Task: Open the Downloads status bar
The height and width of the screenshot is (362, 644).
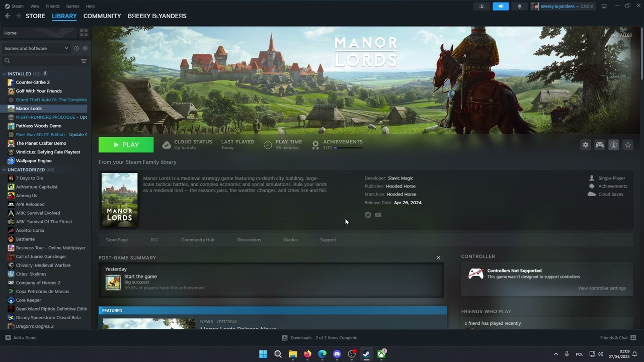Action: point(319,338)
